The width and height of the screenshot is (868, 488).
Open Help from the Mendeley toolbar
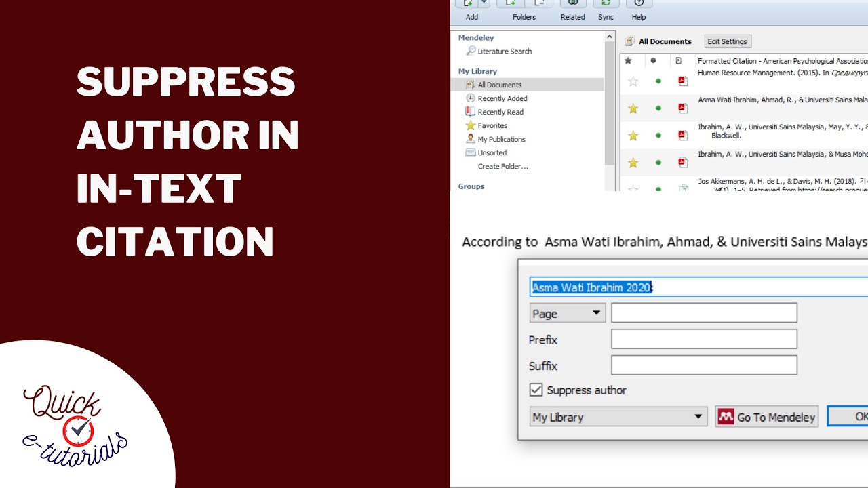coord(639,3)
